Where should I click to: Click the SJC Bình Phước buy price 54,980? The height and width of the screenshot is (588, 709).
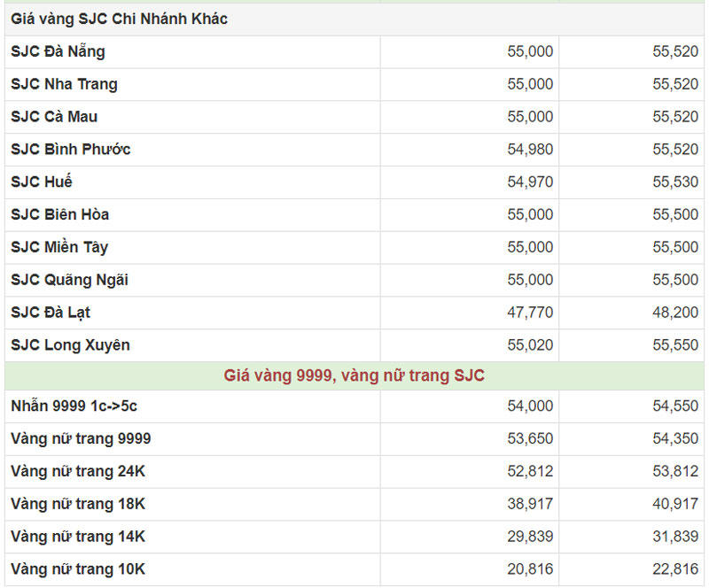pyautogui.click(x=530, y=150)
